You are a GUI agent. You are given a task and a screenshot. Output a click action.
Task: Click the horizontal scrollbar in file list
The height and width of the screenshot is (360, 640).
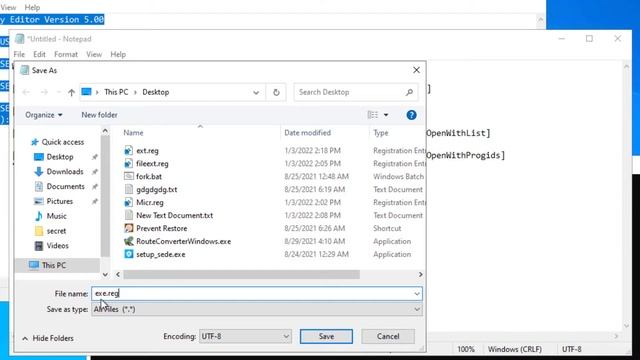242,275
